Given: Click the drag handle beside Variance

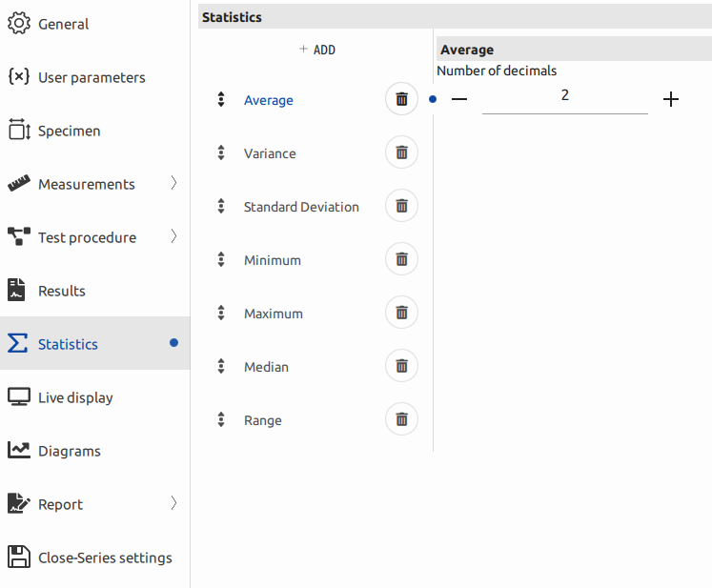Looking at the screenshot, I should (x=221, y=153).
